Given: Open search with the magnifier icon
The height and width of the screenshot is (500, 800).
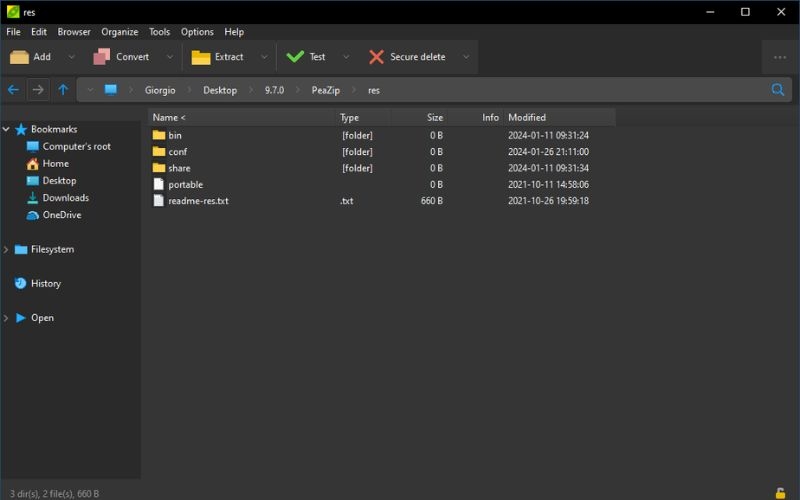Looking at the screenshot, I should (x=778, y=90).
